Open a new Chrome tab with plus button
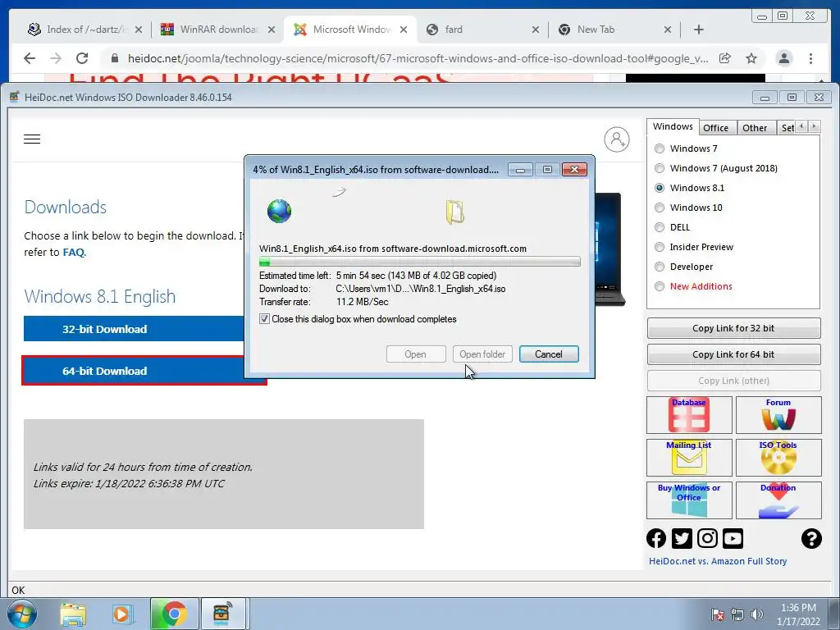 click(699, 30)
